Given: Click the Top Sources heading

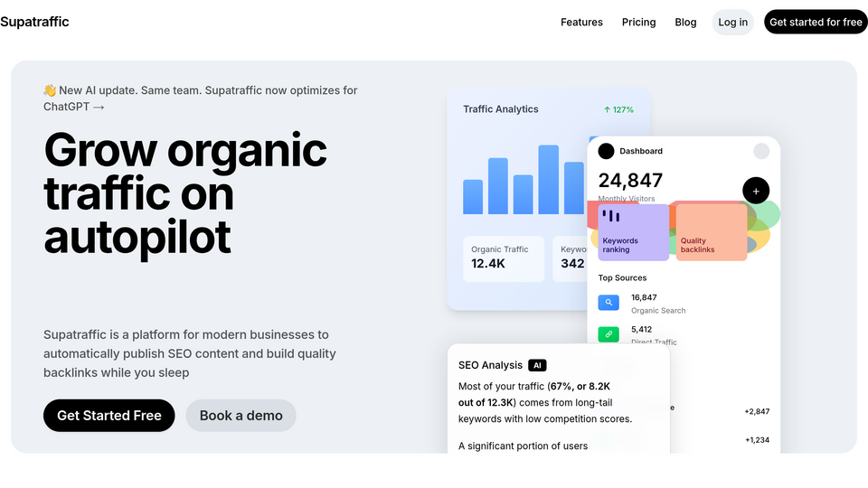Looking at the screenshot, I should 622,277.
